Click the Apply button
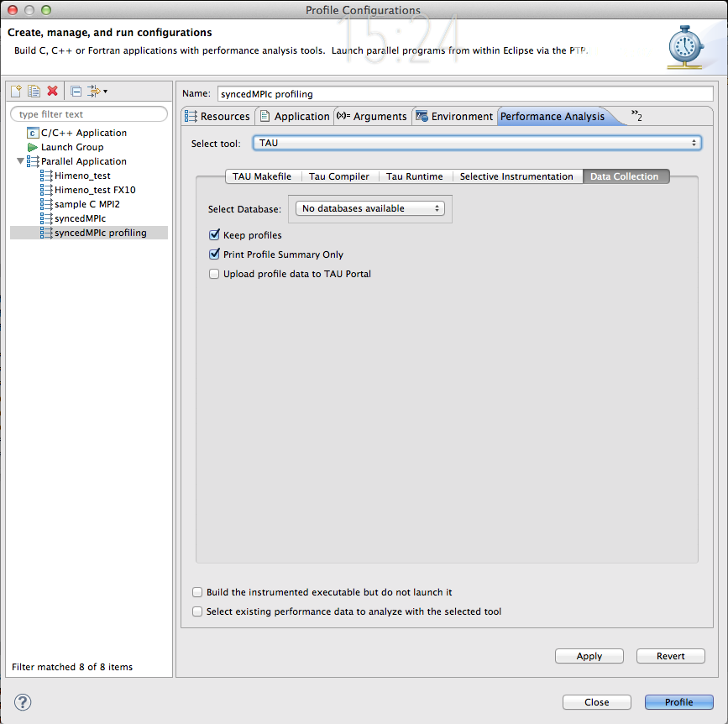Screen dimensions: 728x724 [589, 656]
